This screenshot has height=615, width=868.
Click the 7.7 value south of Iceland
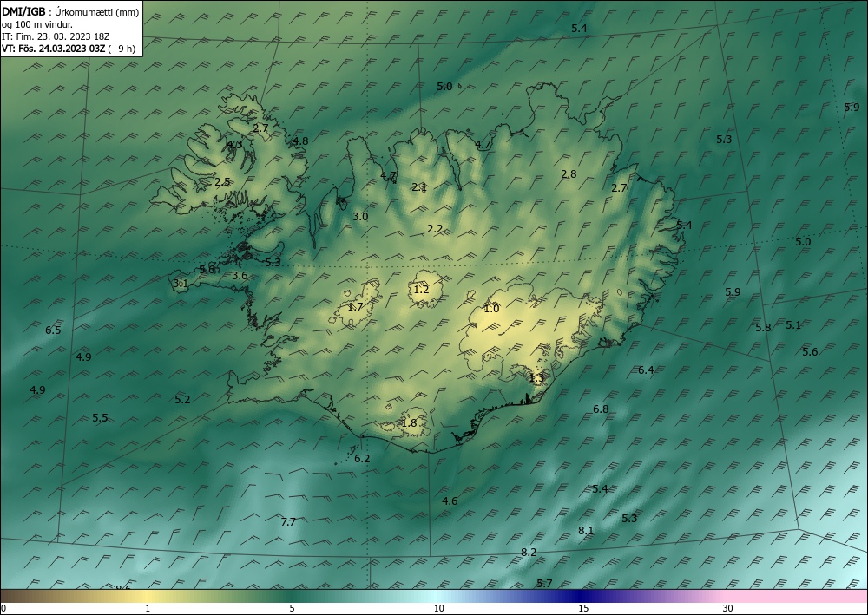288,521
